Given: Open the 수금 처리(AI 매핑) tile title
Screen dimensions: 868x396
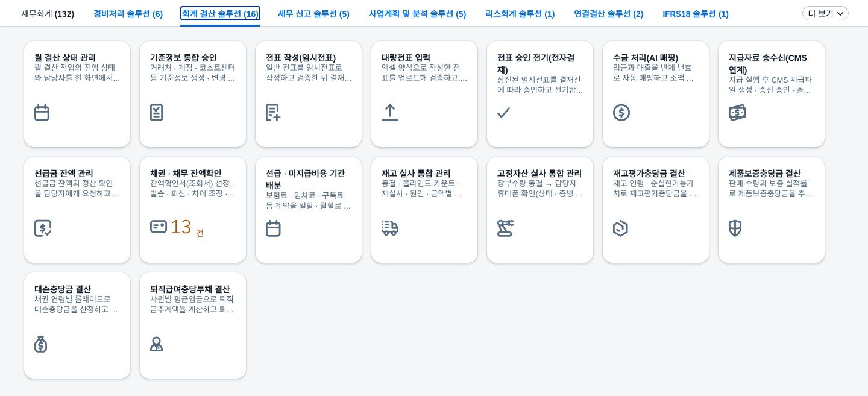Looking at the screenshot, I should [x=646, y=58].
